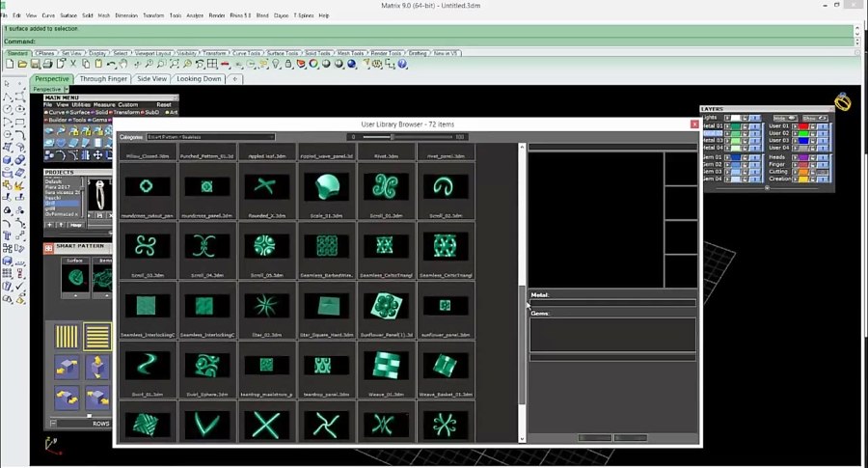The height and width of the screenshot is (468, 868).
Task: Click the Zoom Window magnifier icon
Action: click(162, 65)
